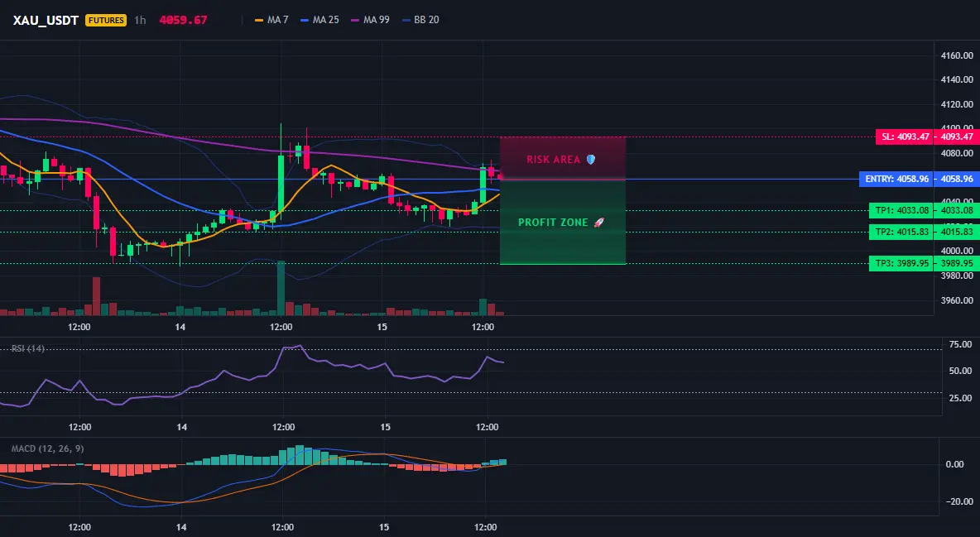
Task: Click the blue MA 25 color dash
Action: 305,20
